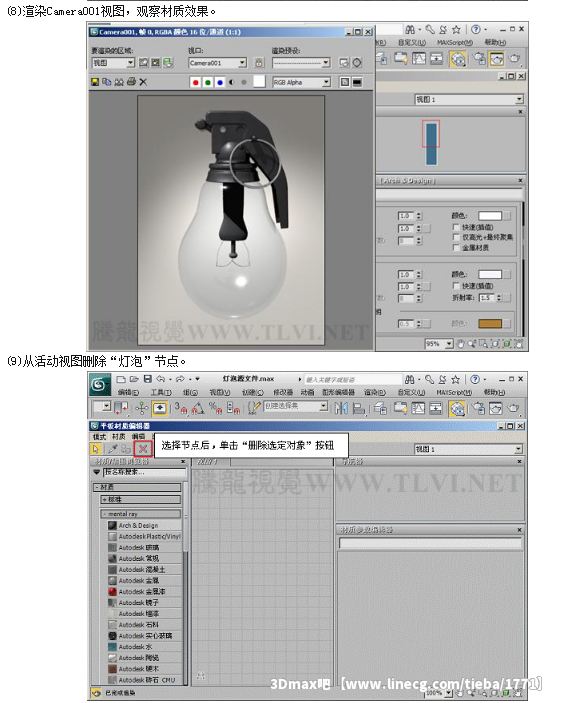Image resolution: width=582 pixels, height=703 pixels.
Task: Click the Select and Move crosshair tool
Action: pos(142,408)
